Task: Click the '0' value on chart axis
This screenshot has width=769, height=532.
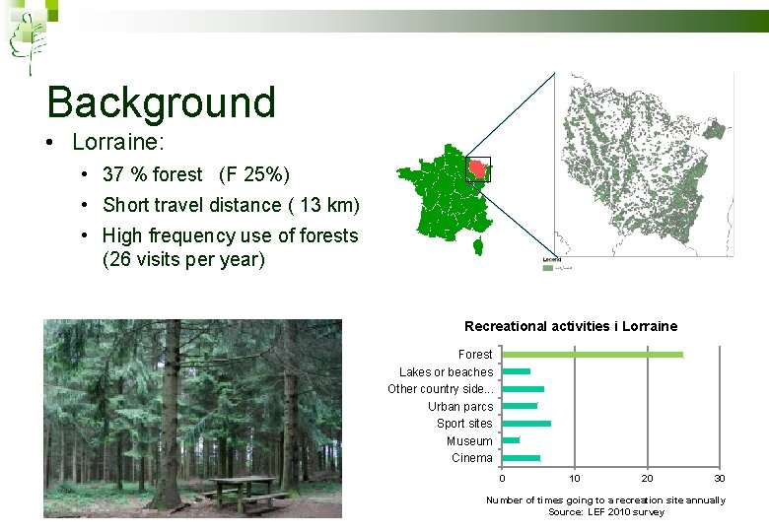Action: [x=502, y=478]
